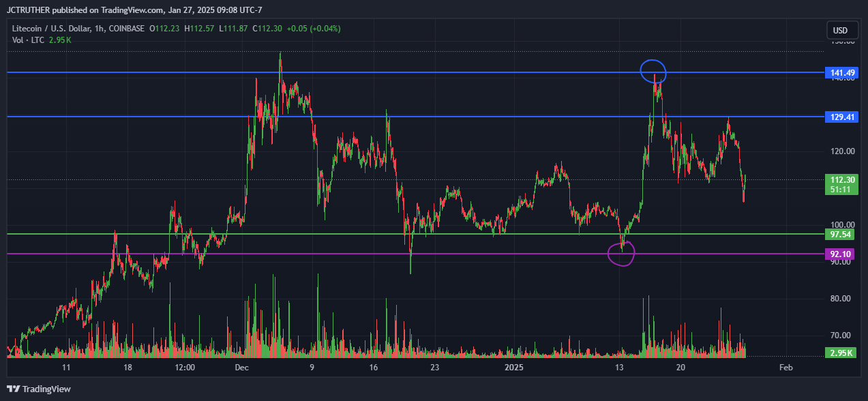Viewport: 868px width, 401px height.
Task: Click the low value L111.87
Action: pos(234,29)
